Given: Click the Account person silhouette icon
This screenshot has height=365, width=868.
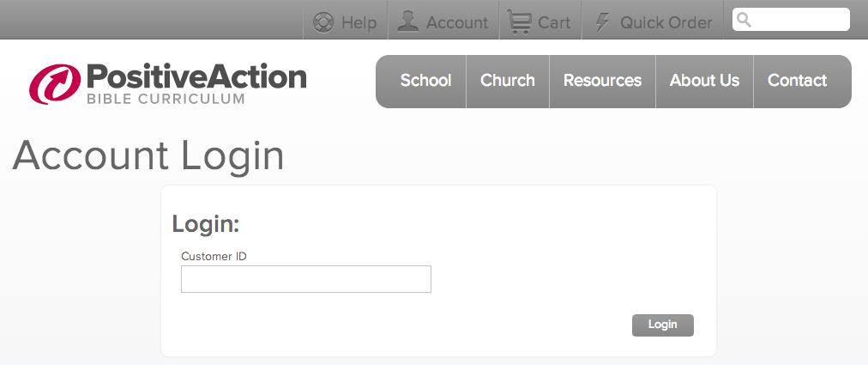Looking at the screenshot, I should point(408,21).
